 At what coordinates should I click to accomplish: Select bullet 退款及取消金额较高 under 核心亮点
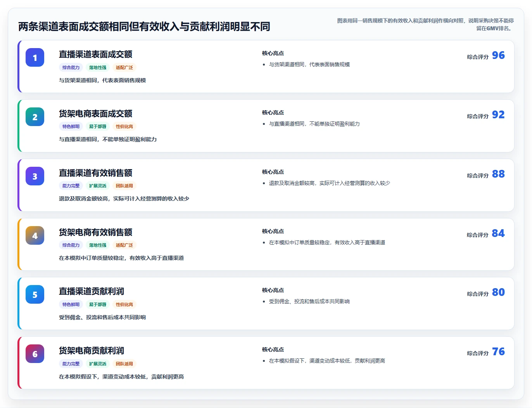(x=330, y=183)
